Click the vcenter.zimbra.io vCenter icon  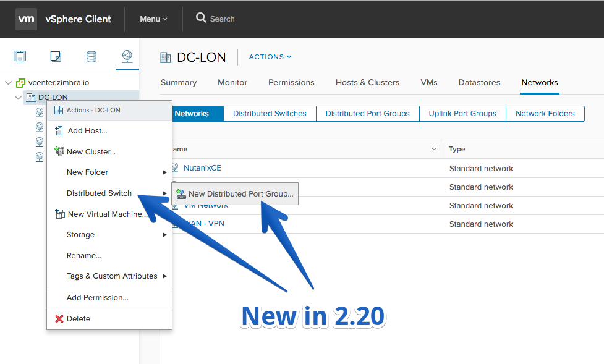tap(20, 83)
